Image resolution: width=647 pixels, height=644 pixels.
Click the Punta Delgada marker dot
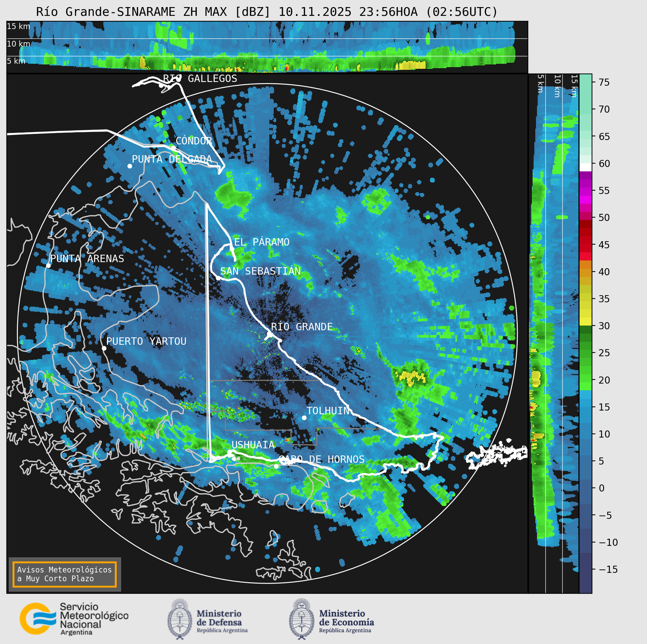coord(130,166)
